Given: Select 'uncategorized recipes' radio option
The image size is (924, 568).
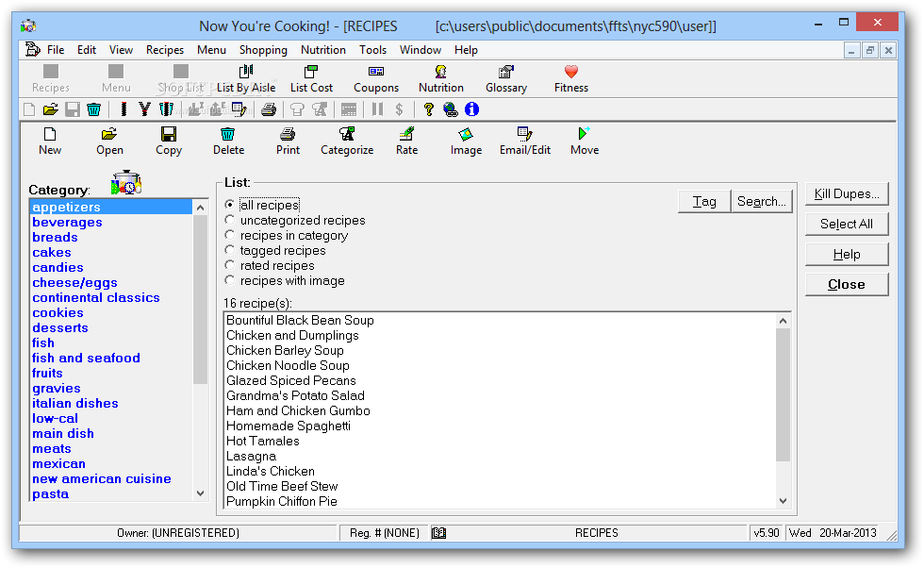Looking at the screenshot, I should click(x=230, y=220).
